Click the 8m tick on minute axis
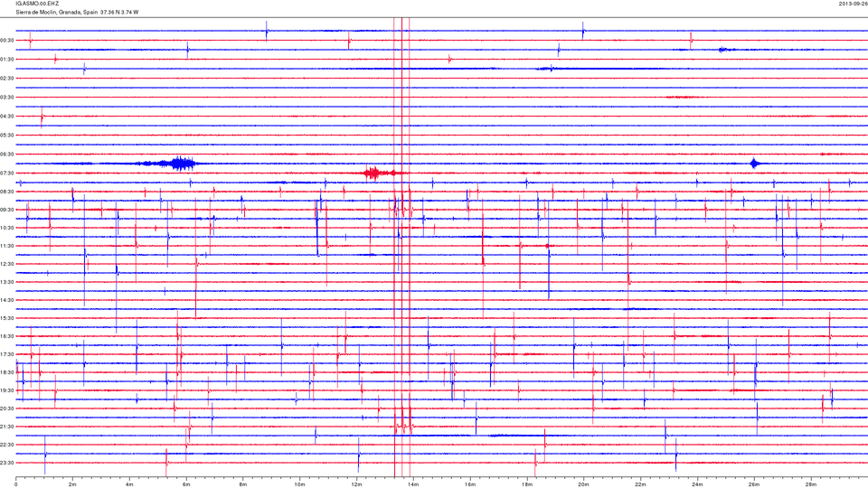Image resolution: width=868 pixels, height=488 pixels. (243, 484)
